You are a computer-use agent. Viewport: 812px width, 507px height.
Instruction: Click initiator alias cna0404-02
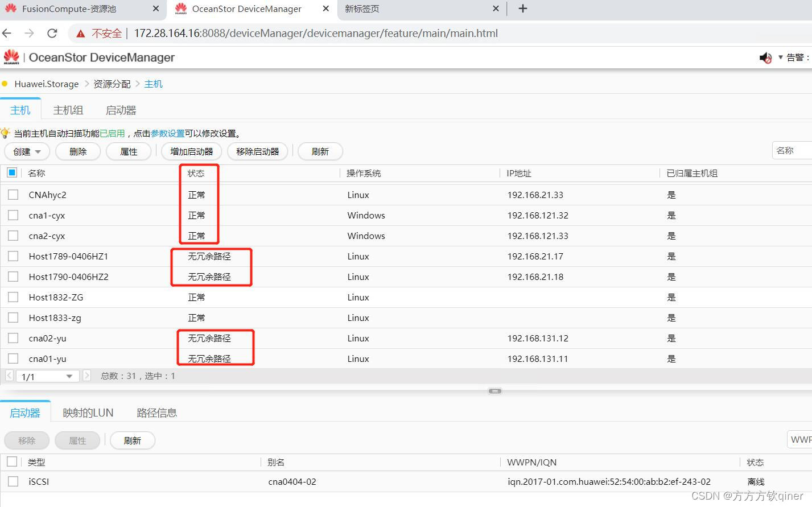click(292, 481)
